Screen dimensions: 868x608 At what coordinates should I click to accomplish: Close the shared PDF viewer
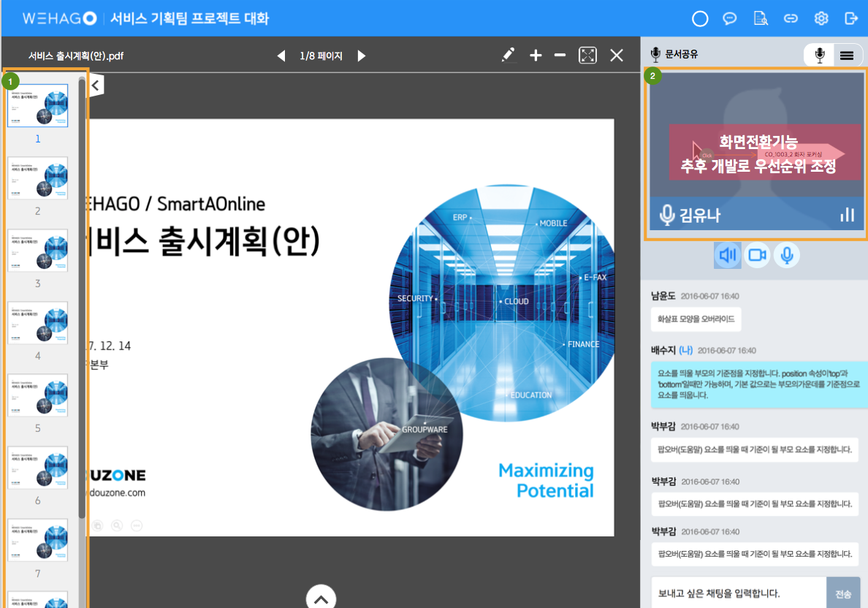pyautogui.click(x=616, y=56)
